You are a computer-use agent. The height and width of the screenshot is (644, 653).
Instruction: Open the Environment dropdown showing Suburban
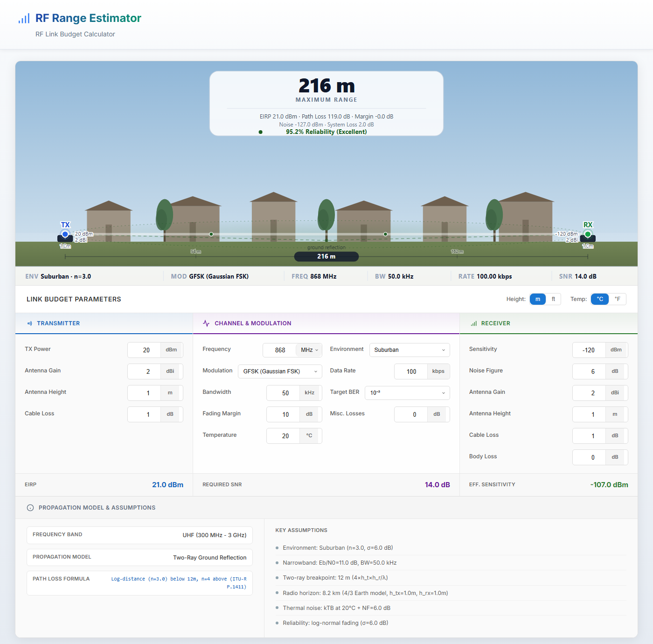coord(410,350)
